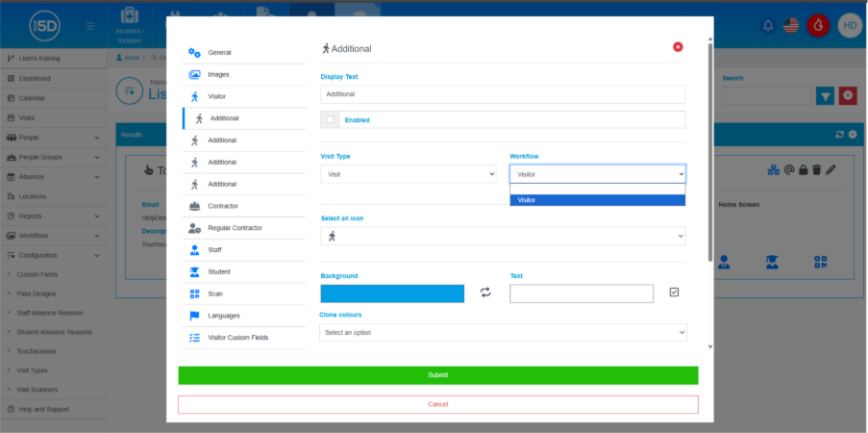This screenshot has width=868, height=433.
Task: Click the padlock icon on card
Action: [803, 170]
